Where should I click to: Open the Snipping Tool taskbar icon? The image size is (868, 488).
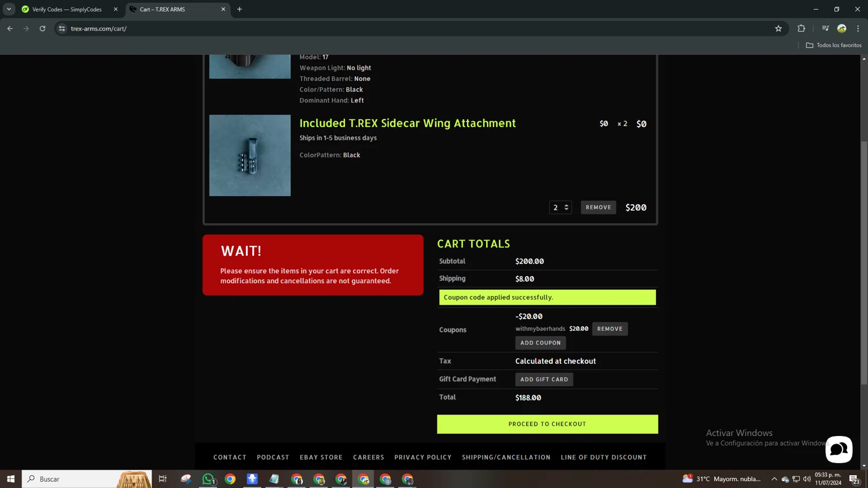coord(186,479)
